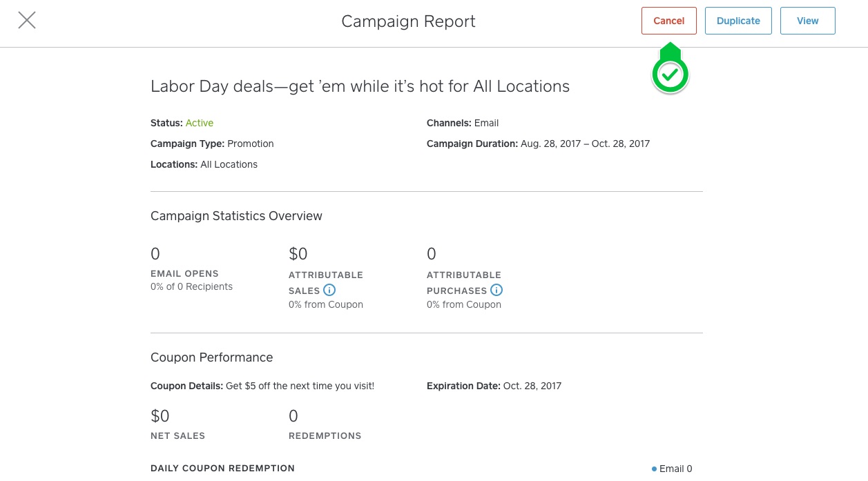The width and height of the screenshot is (868, 481).
Task: Click the 'Campaign Statistics Overview' heading
Action: point(236,216)
